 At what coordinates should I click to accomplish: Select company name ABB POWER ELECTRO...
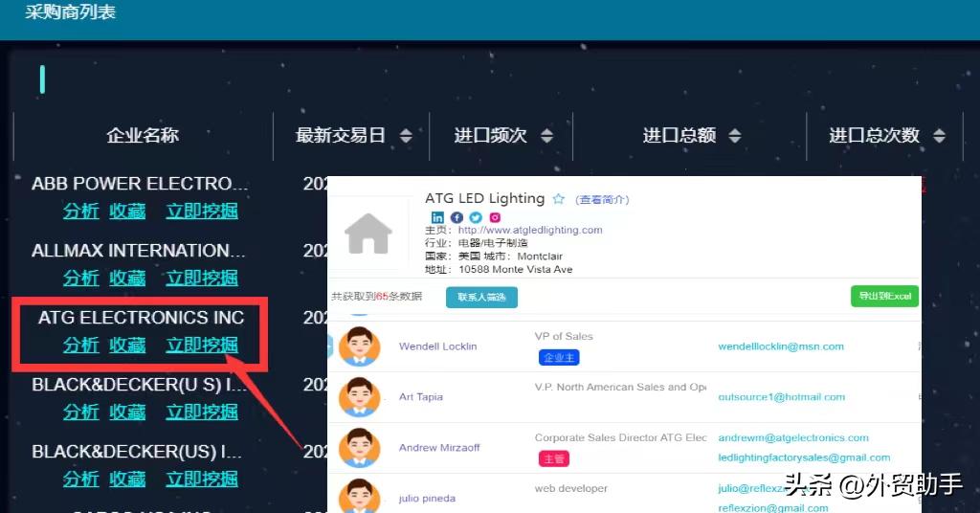click(140, 184)
